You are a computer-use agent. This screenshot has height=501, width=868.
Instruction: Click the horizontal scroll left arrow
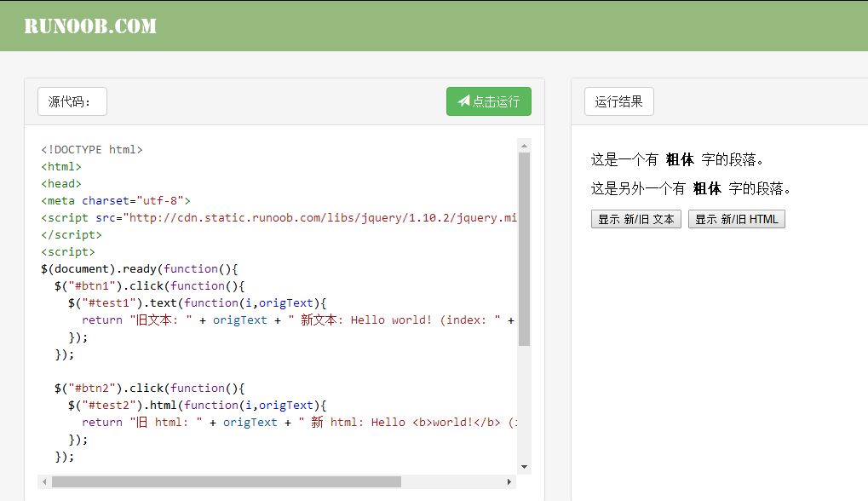click(44, 481)
